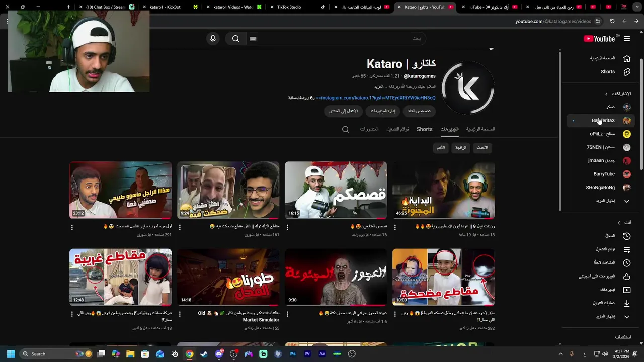Screen dimensions: 644x362
Task: Switch to the channel Shorts tab
Action: pyautogui.click(x=424, y=129)
